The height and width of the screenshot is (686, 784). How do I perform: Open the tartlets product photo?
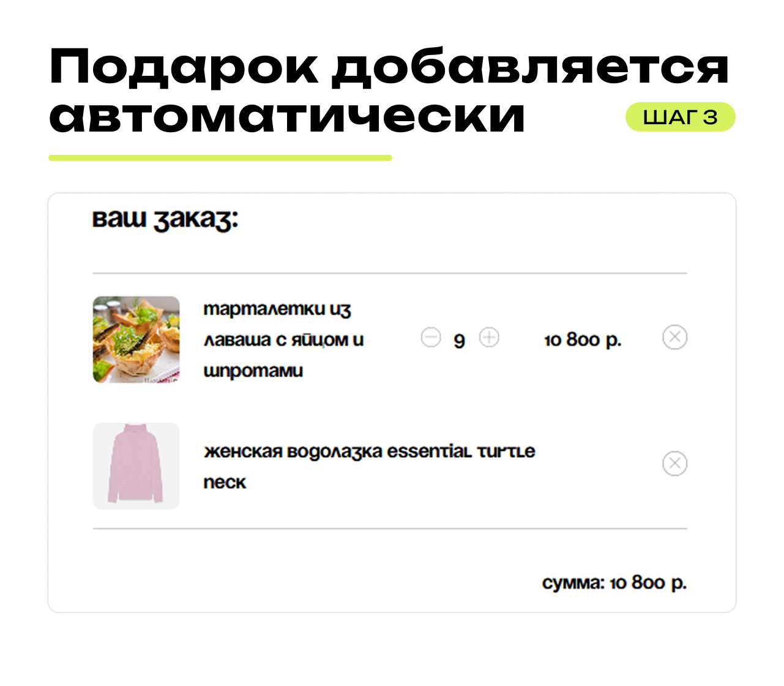point(136,340)
